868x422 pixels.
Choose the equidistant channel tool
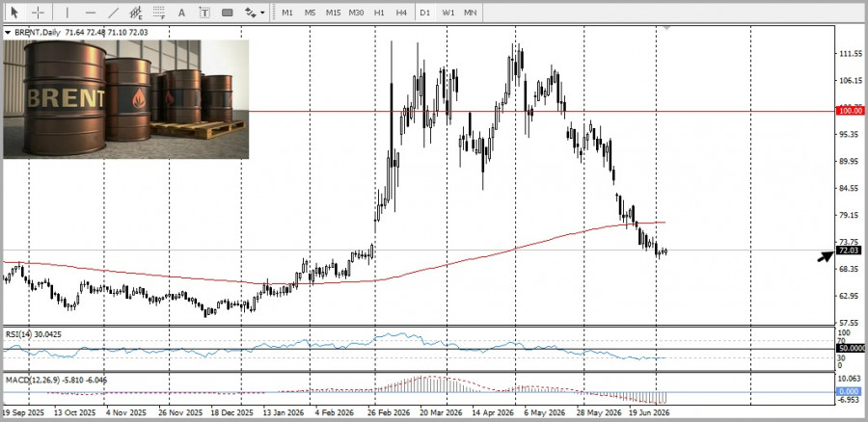pyautogui.click(x=136, y=13)
